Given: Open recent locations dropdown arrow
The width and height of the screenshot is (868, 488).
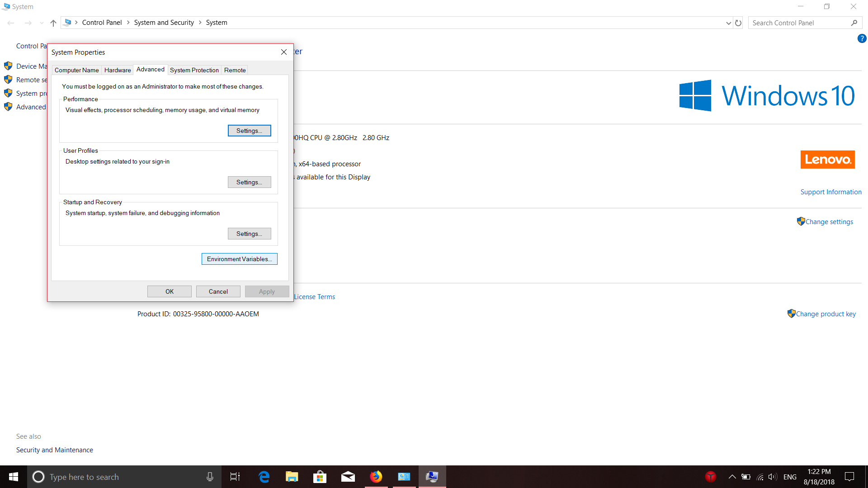Looking at the screenshot, I should 42,23.
